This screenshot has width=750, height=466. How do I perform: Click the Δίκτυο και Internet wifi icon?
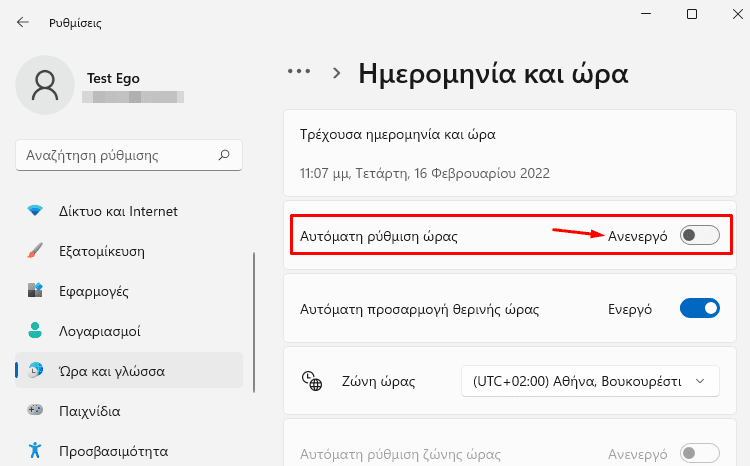pyautogui.click(x=35, y=211)
